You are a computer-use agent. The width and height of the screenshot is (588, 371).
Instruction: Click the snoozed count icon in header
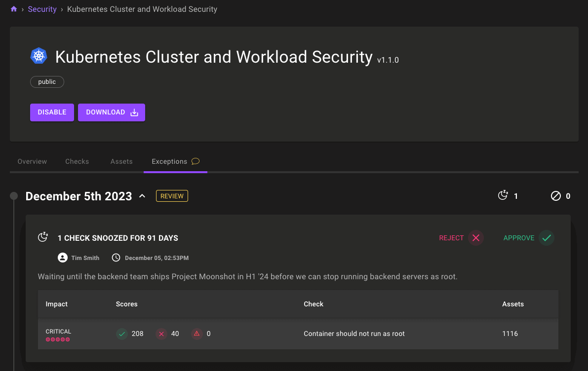503,196
